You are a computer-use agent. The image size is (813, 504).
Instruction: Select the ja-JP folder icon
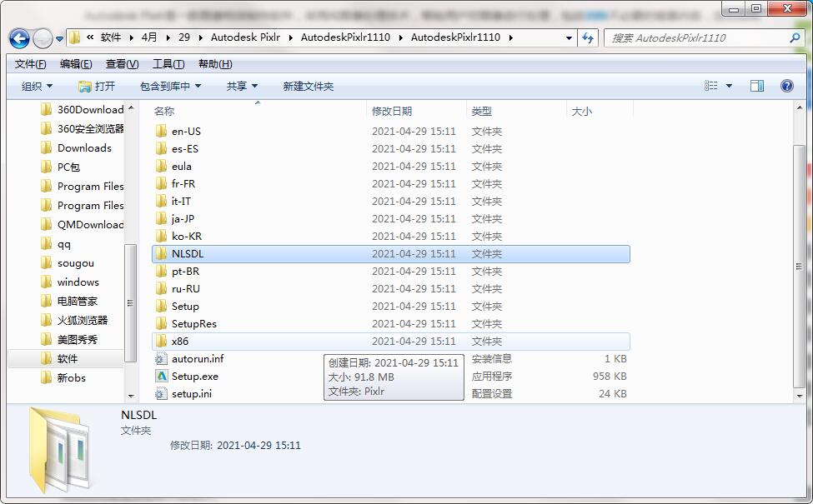point(161,218)
